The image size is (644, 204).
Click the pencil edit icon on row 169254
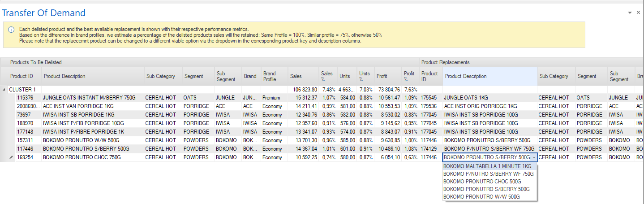11,158
